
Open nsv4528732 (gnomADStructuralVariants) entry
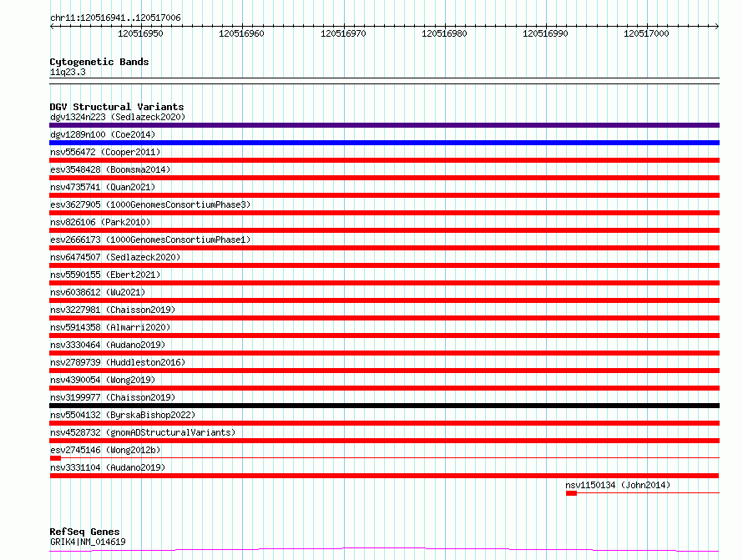143,432
